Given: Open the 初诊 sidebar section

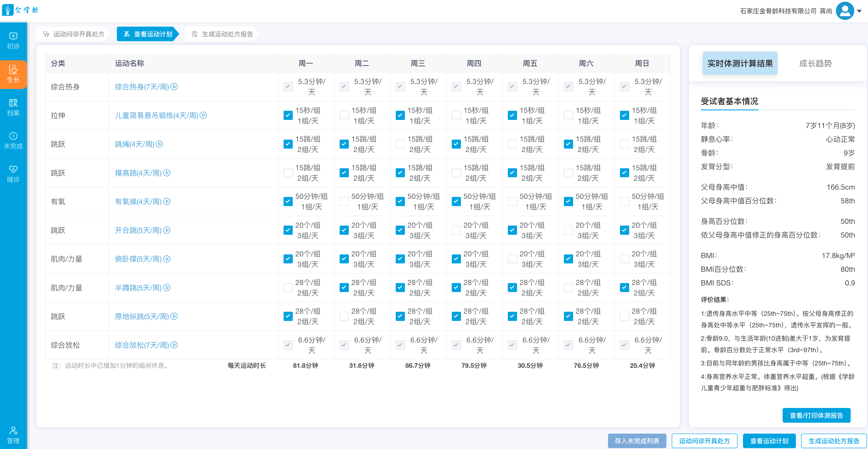Looking at the screenshot, I should (x=13, y=41).
